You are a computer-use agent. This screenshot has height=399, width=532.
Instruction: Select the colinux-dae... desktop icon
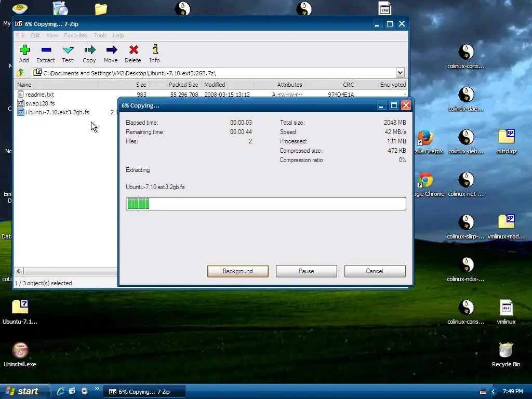[x=466, y=99]
